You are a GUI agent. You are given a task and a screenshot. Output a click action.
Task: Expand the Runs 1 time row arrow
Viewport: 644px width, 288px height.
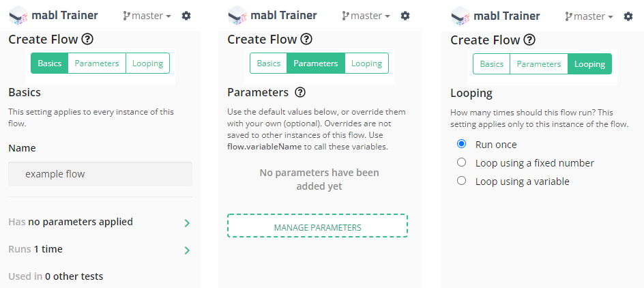187,250
